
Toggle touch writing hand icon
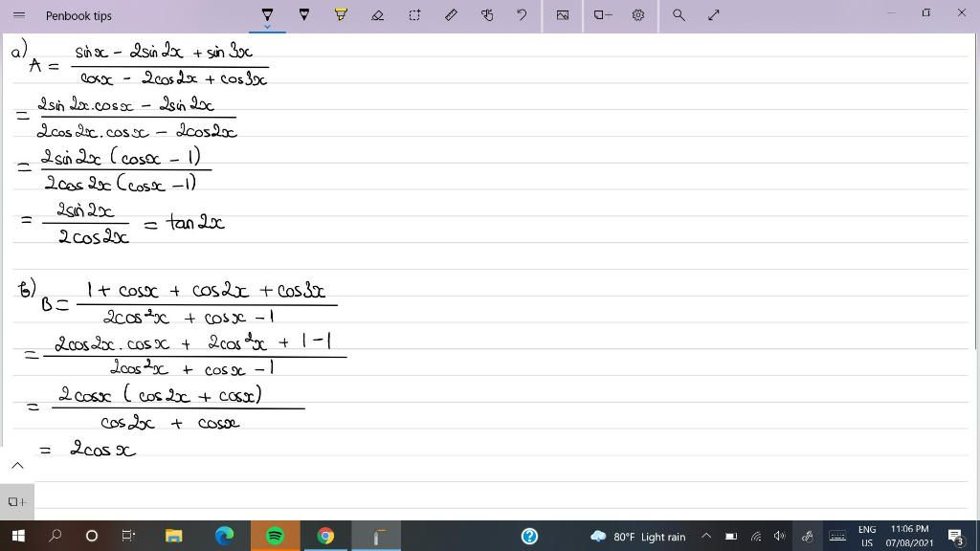click(487, 15)
